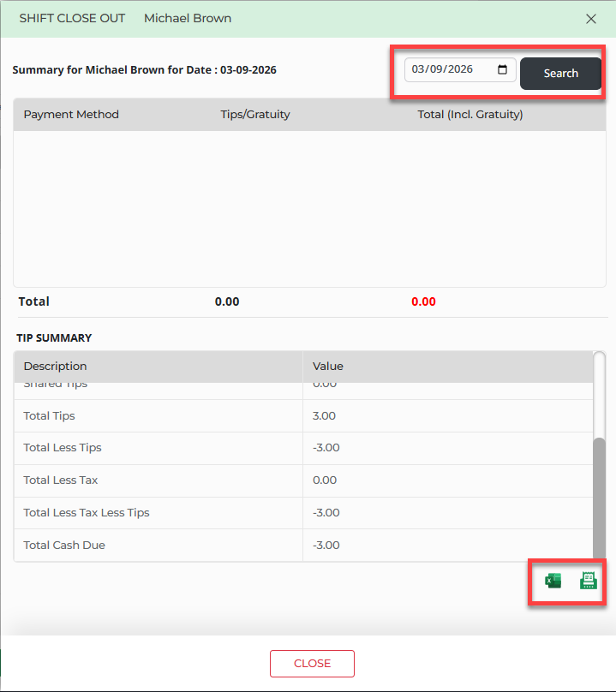
Task: Click the Search button
Action: (560, 74)
